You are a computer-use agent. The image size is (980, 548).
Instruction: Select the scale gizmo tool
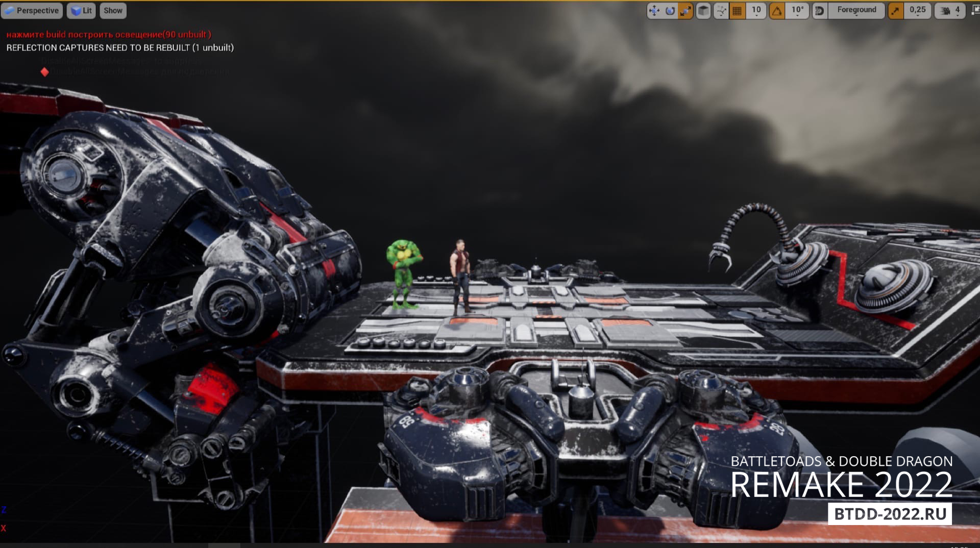(685, 10)
